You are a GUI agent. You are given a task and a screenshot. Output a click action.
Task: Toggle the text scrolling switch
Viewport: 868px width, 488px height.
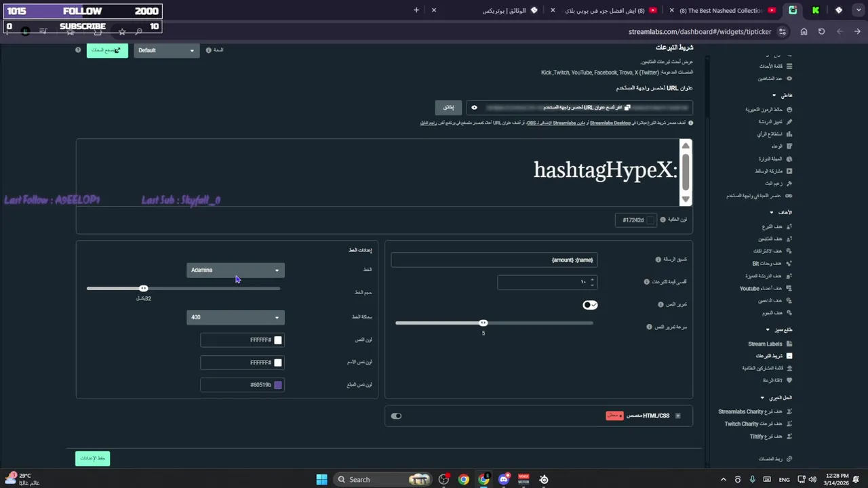(x=590, y=305)
